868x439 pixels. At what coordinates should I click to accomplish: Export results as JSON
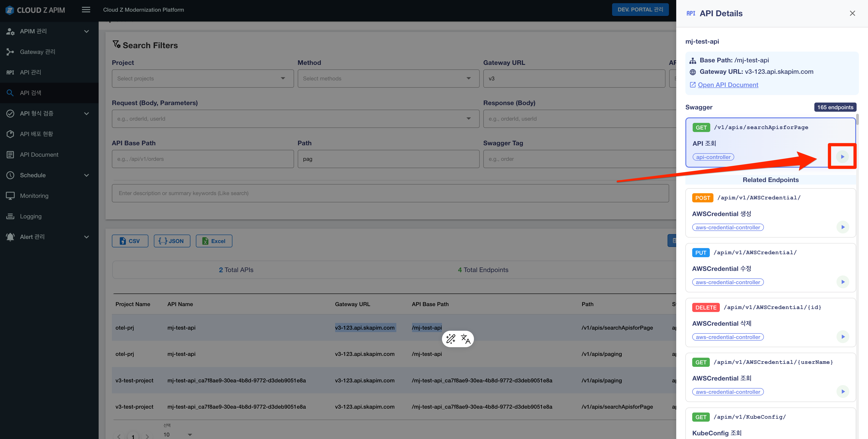click(172, 241)
